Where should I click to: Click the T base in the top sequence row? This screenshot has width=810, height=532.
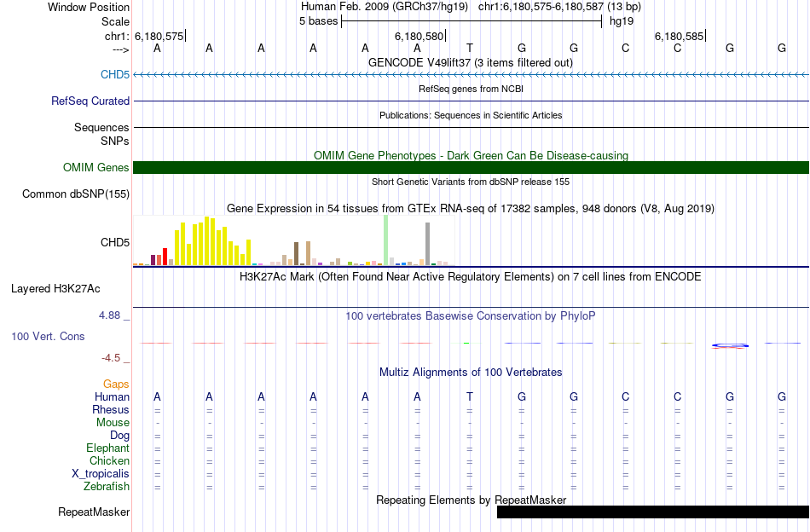pos(470,48)
